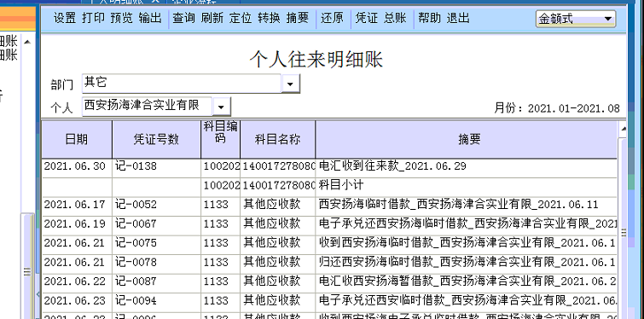Click 还原 in the toolbar
This screenshot has height=319, width=644.
pyautogui.click(x=332, y=18)
